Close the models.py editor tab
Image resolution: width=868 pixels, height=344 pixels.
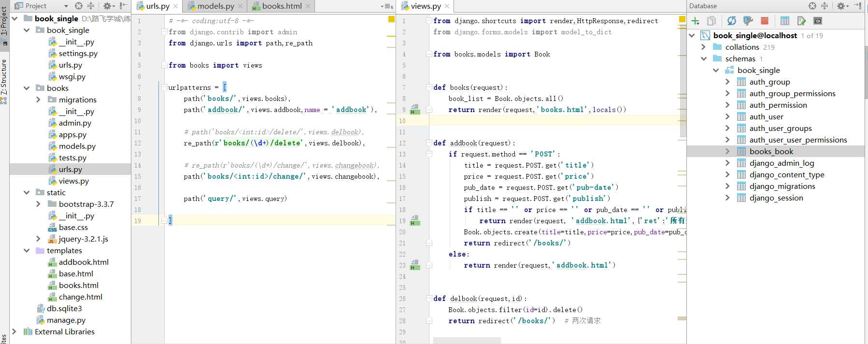240,6
